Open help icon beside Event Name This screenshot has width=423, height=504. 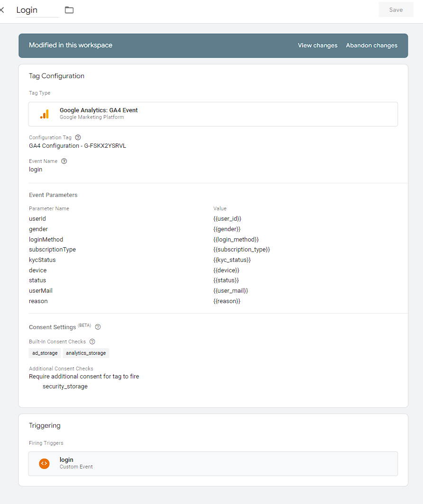64,162
